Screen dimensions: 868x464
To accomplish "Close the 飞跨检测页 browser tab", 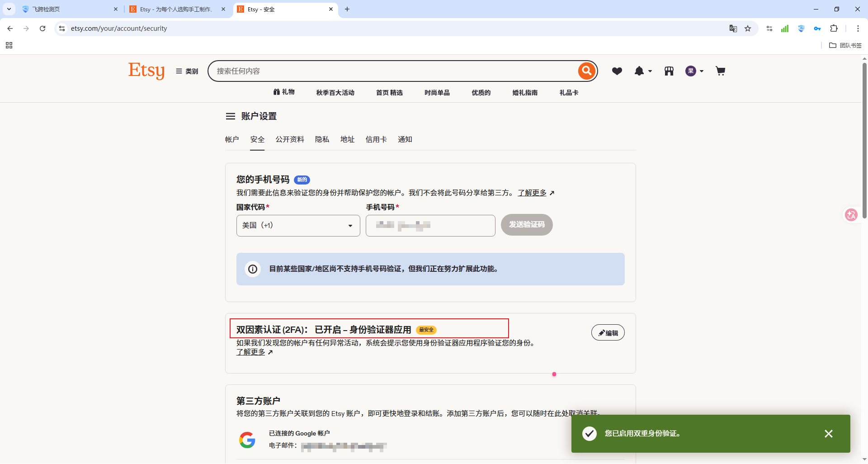I will point(116,9).
